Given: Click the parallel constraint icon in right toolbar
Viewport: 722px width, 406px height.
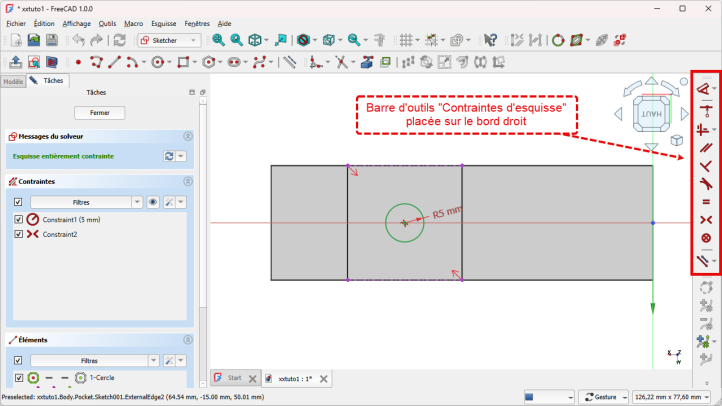Looking at the screenshot, I should click(x=705, y=147).
